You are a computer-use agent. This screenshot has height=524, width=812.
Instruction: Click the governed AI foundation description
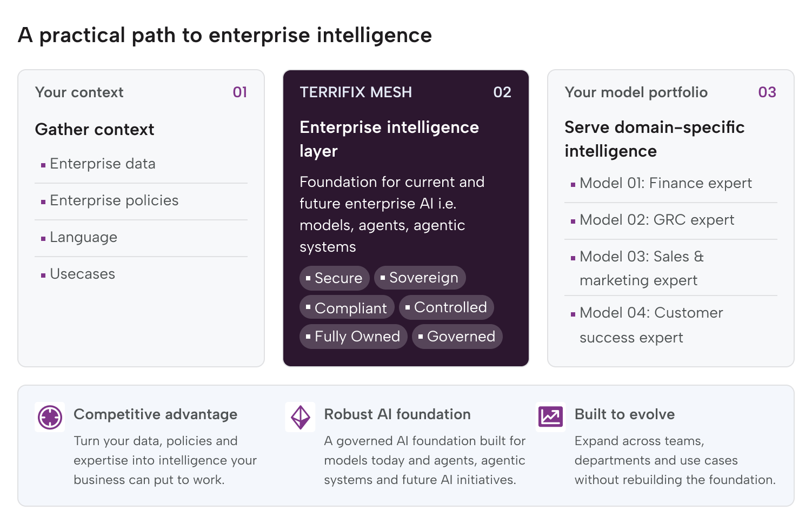pos(425,460)
